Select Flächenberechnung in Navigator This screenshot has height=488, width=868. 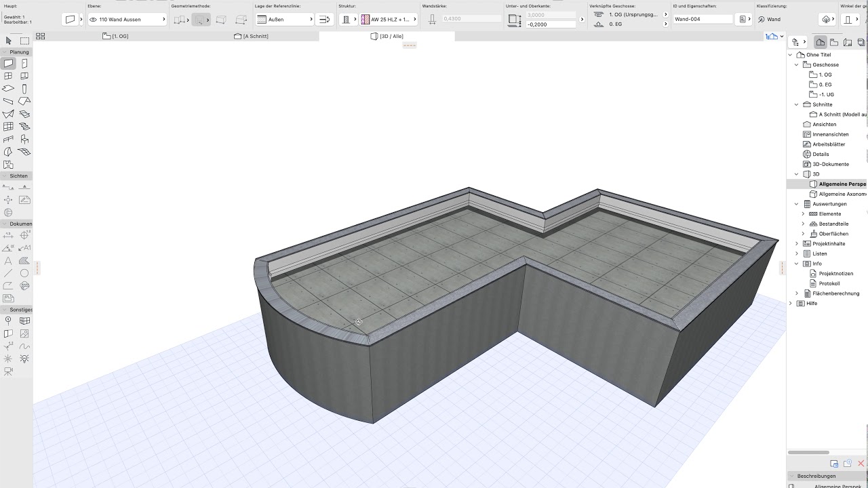(831, 293)
